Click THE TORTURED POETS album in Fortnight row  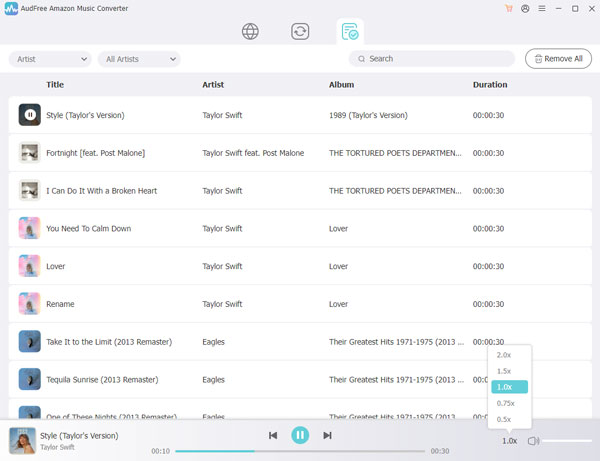click(x=395, y=153)
